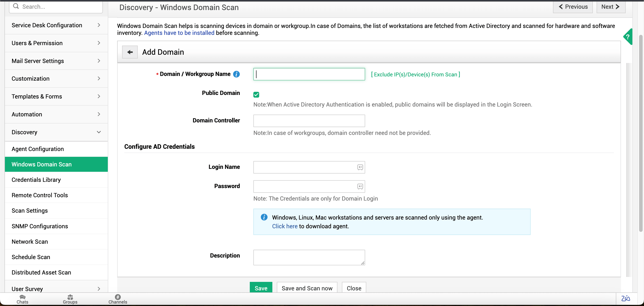Click inside the Description text area
Viewport: 644px width, 306px height.
pos(309,257)
